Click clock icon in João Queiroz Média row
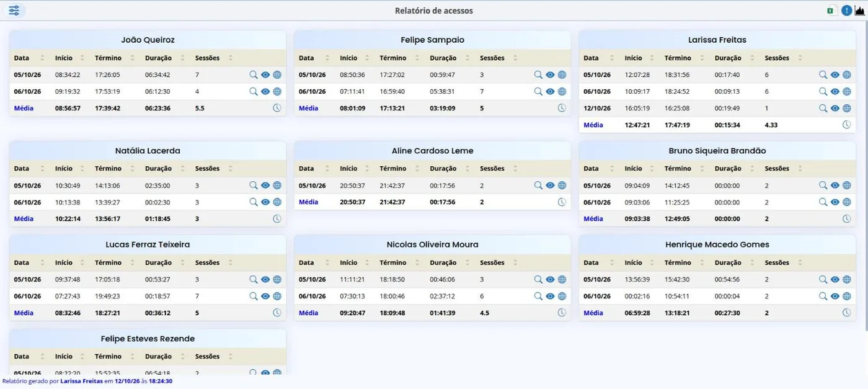 (277, 108)
